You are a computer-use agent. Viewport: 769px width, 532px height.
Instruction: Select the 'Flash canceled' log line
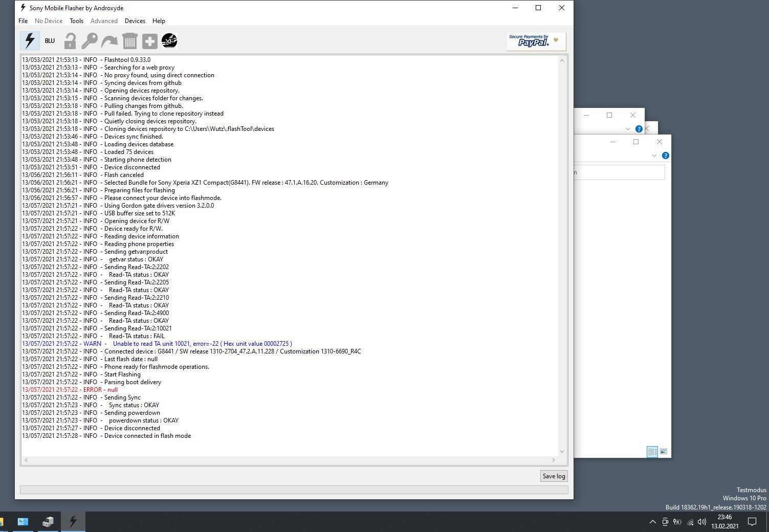tap(83, 175)
